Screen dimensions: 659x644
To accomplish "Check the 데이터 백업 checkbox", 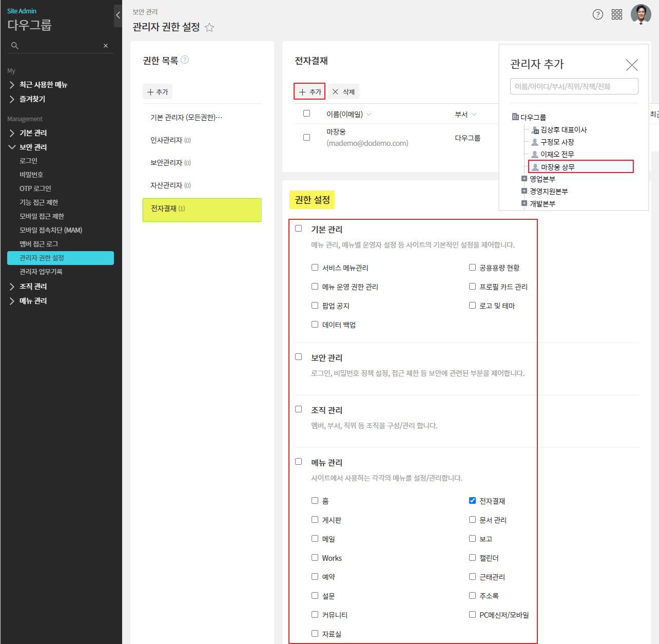I will 315,325.
